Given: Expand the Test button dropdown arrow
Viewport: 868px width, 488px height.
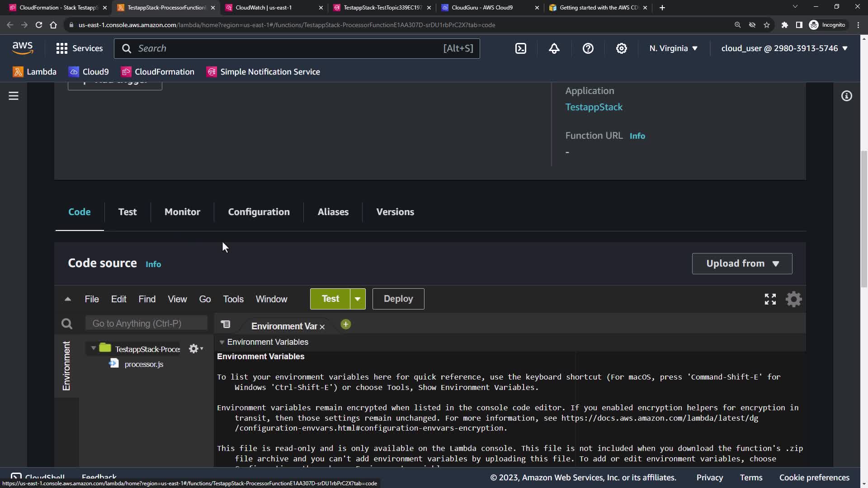Looking at the screenshot, I should (358, 299).
